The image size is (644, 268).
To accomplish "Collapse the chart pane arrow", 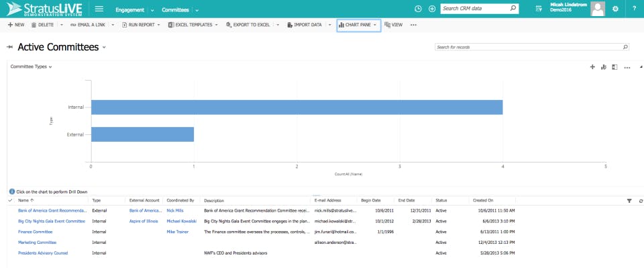I will tap(641, 66).
